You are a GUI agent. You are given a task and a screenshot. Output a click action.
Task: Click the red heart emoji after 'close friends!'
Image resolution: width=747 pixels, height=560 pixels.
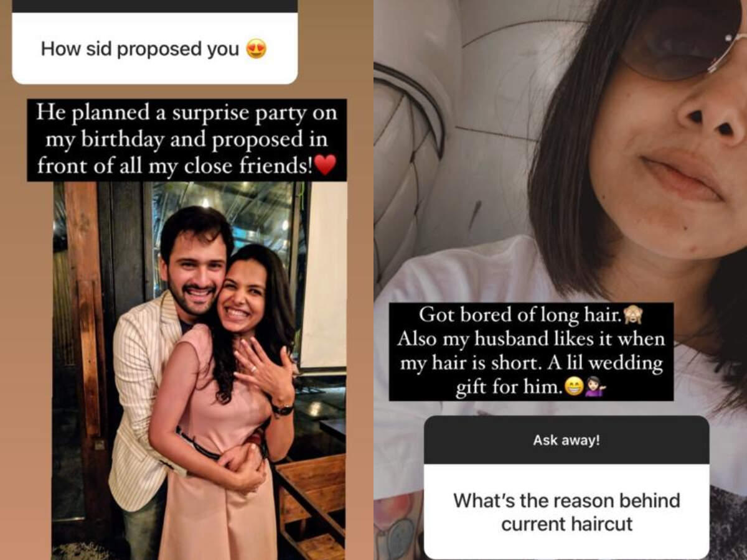[325, 164]
